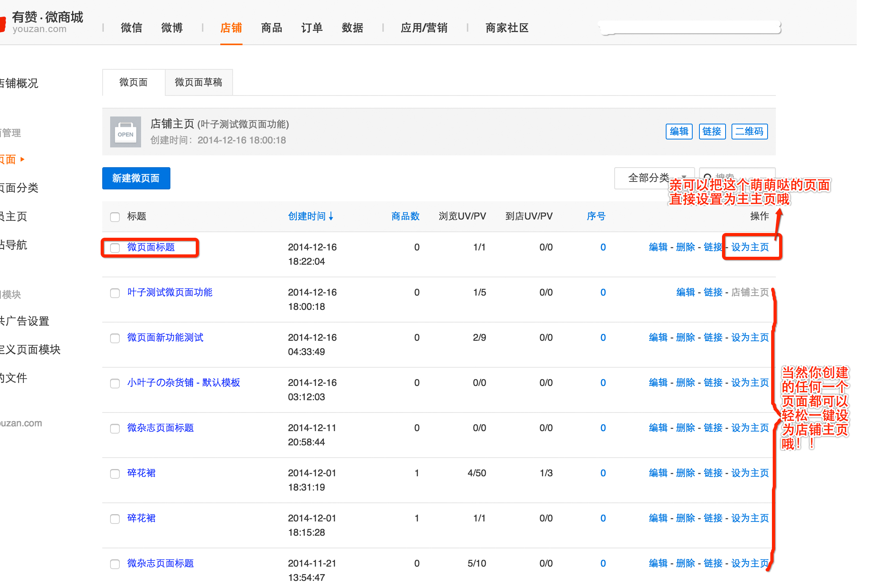Check the box for 小叶子の杂货铺 row

(x=115, y=383)
